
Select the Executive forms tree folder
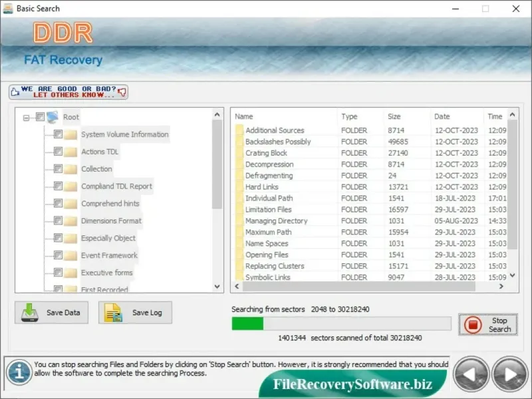click(106, 273)
